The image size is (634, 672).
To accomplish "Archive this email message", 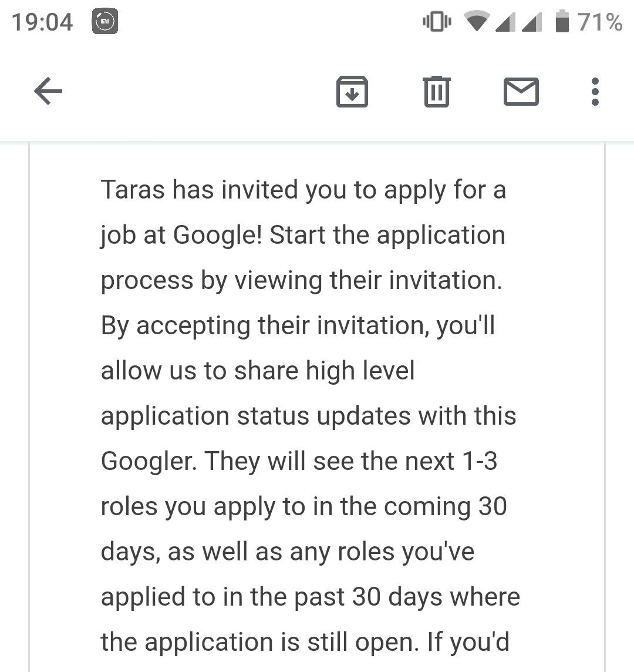I will (x=352, y=92).
